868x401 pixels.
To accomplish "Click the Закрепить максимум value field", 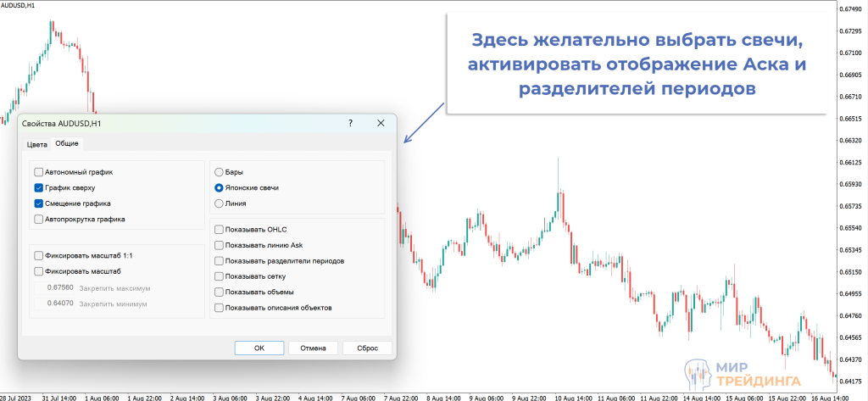I will pyautogui.click(x=59, y=288).
